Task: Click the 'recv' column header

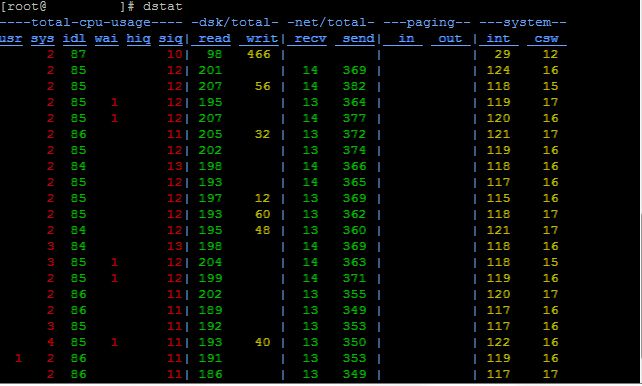Action: pos(310,38)
